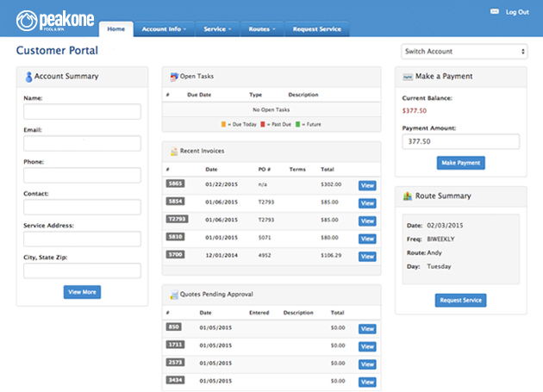Open quote badge 1711
543x392 pixels.
tap(175, 345)
